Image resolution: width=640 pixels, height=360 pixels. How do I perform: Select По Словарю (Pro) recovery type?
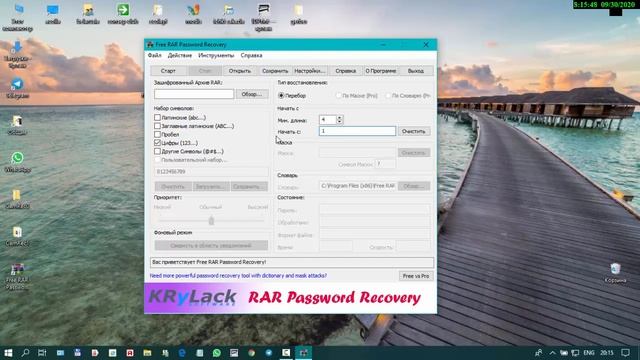[x=388, y=96]
